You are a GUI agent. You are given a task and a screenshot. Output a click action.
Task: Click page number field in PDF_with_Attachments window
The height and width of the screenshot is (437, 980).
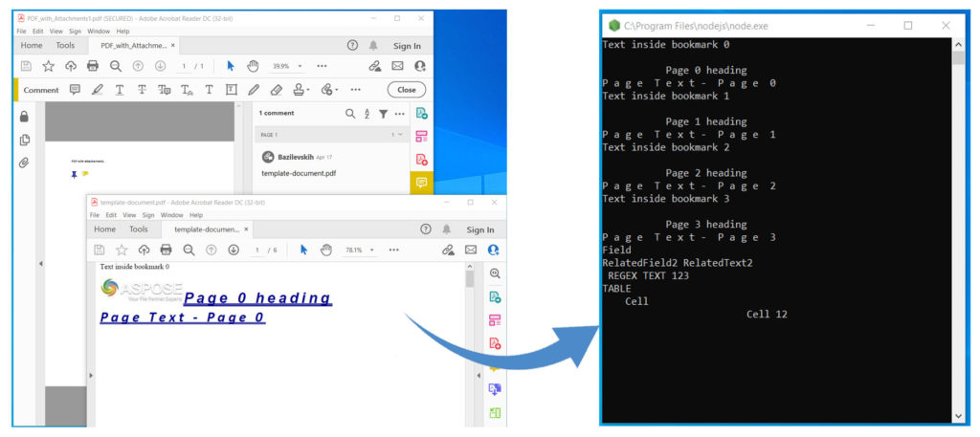(183, 66)
